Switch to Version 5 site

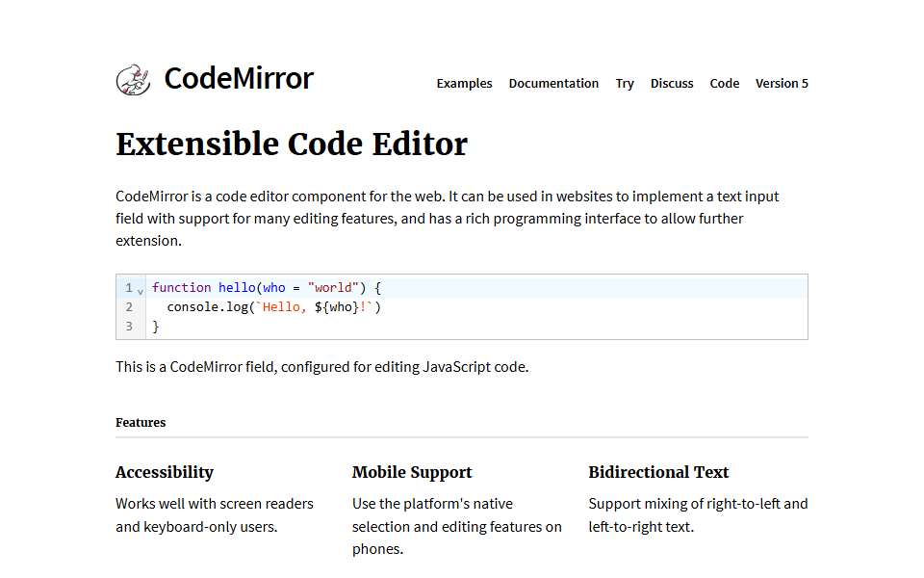(x=782, y=83)
